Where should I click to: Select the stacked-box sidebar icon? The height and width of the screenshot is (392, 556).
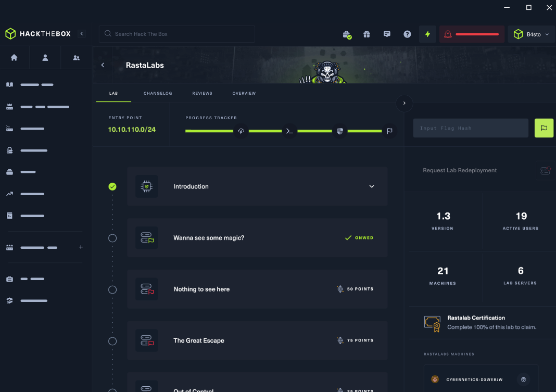[9, 172]
